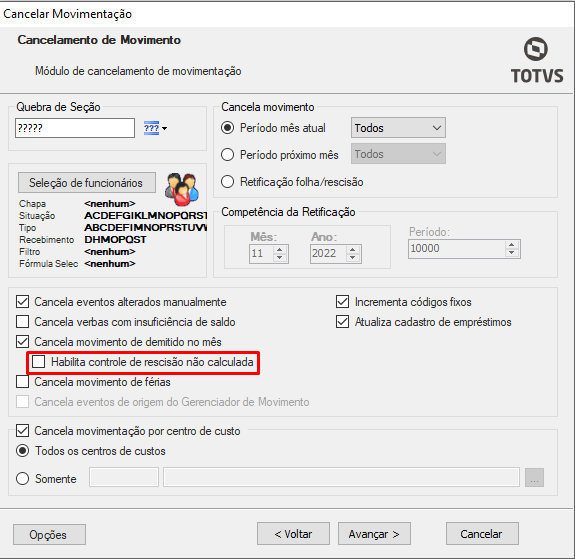Image resolution: width=575 pixels, height=559 pixels.
Task: Go back with the < Voltar button
Action: (x=293, y=534)
